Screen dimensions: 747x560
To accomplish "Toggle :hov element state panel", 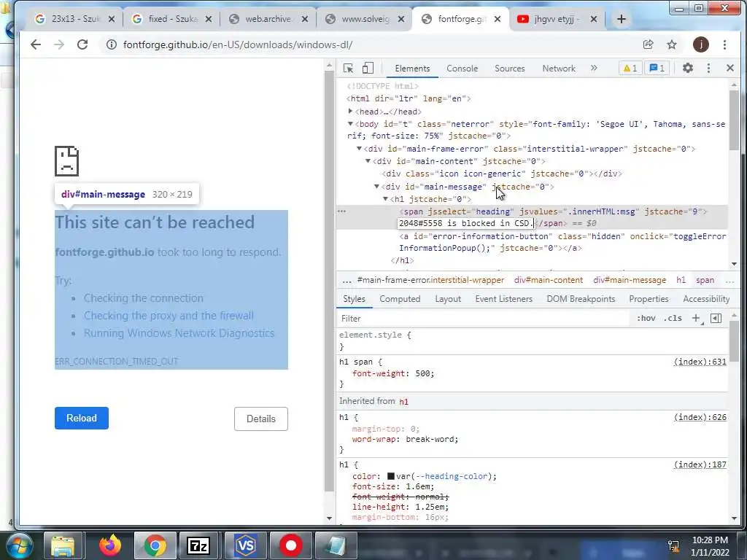I will (x=646, y=318).
